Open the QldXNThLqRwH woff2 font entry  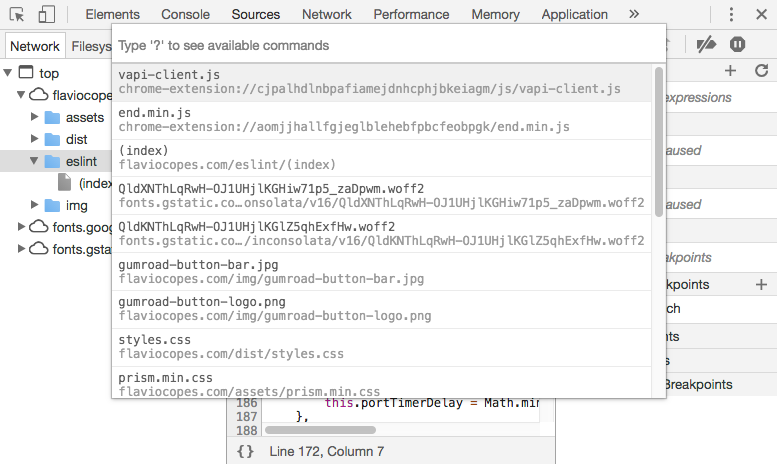tap(382, 196)
